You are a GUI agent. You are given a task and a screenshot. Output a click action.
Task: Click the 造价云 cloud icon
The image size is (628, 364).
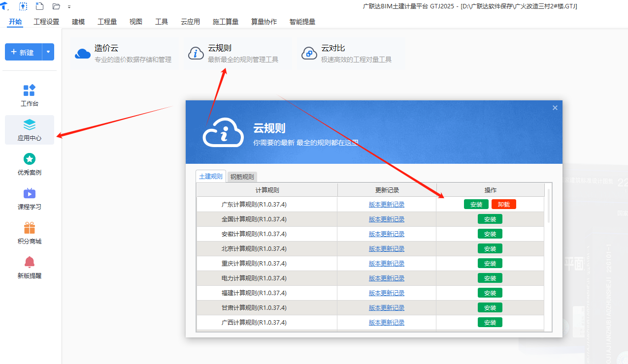tap(82, 54)
